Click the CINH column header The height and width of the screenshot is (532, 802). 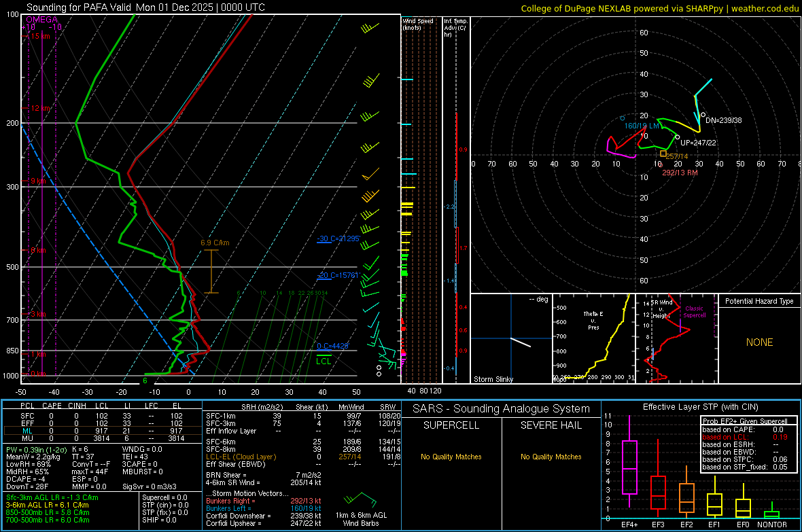tap(77, 406)
